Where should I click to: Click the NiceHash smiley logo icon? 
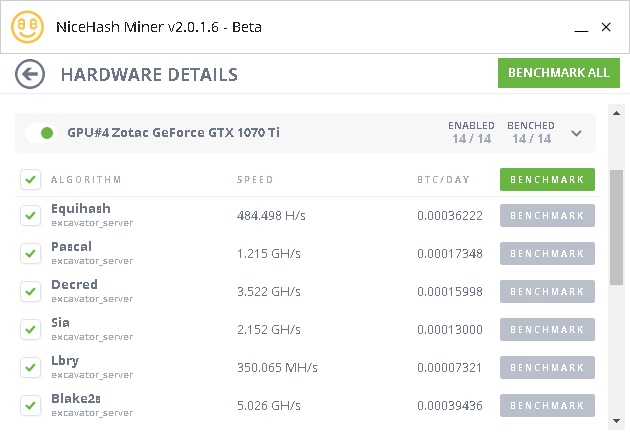[x=27, y=27]
